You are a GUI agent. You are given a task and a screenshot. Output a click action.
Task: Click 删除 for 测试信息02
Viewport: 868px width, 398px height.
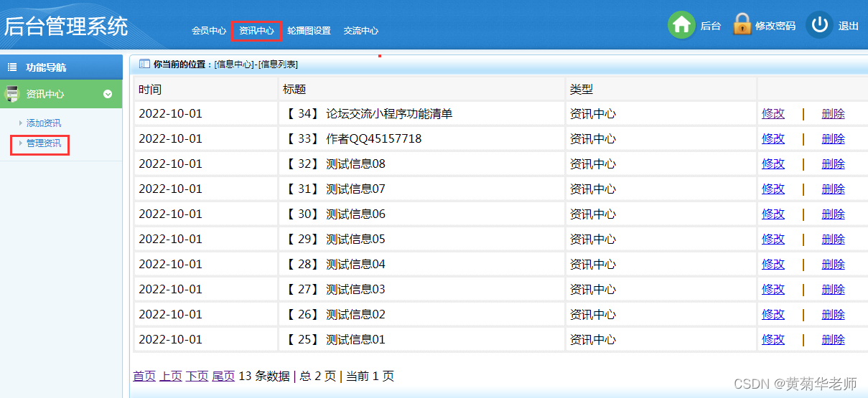click(x=834, y=314)
